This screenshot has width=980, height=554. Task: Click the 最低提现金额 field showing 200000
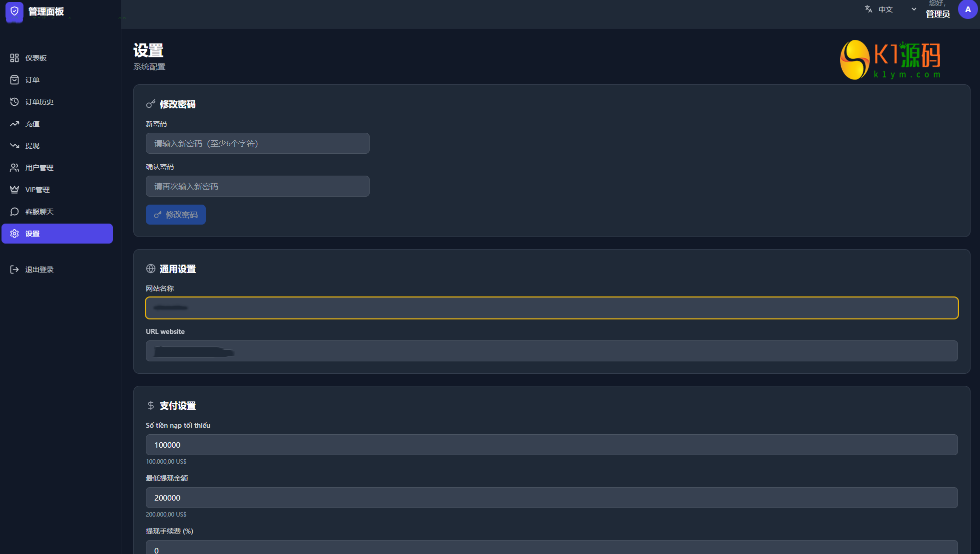tap(552, 498)
